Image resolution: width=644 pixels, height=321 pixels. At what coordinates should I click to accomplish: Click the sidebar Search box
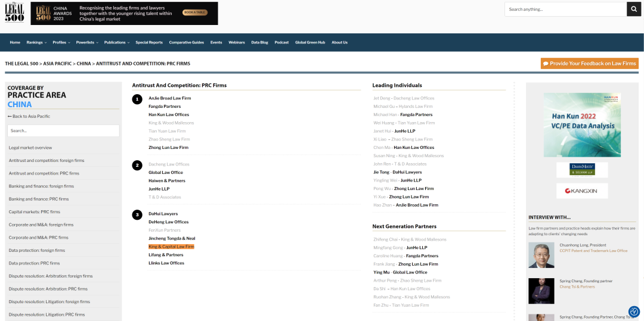point(63,131)
